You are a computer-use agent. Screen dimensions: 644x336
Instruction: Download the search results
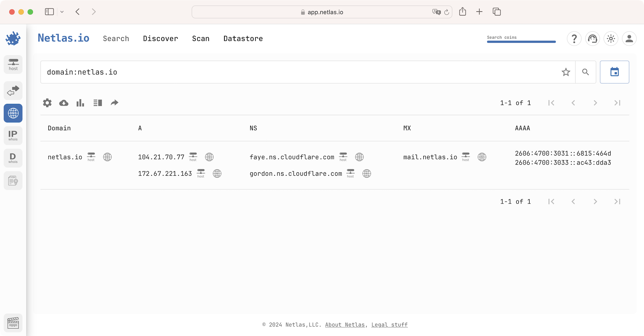pos(63,103)
